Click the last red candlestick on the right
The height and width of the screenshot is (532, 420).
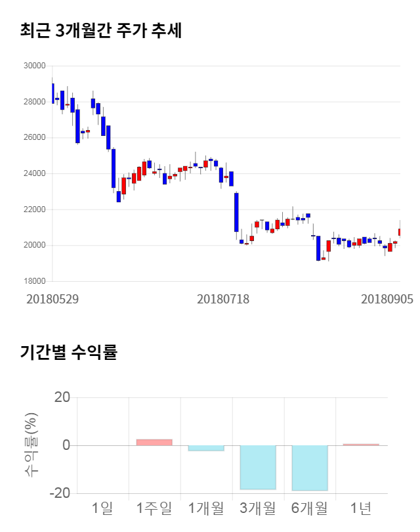(399, 232)
